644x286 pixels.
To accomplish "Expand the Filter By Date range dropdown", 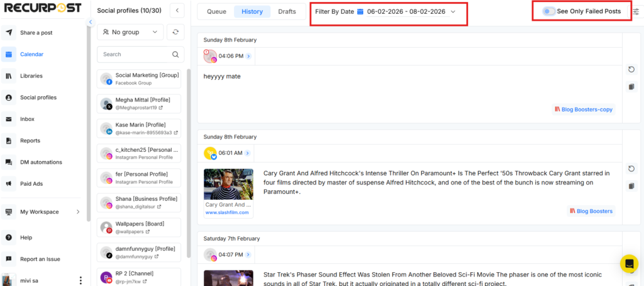I will click(x=453, y=12).
